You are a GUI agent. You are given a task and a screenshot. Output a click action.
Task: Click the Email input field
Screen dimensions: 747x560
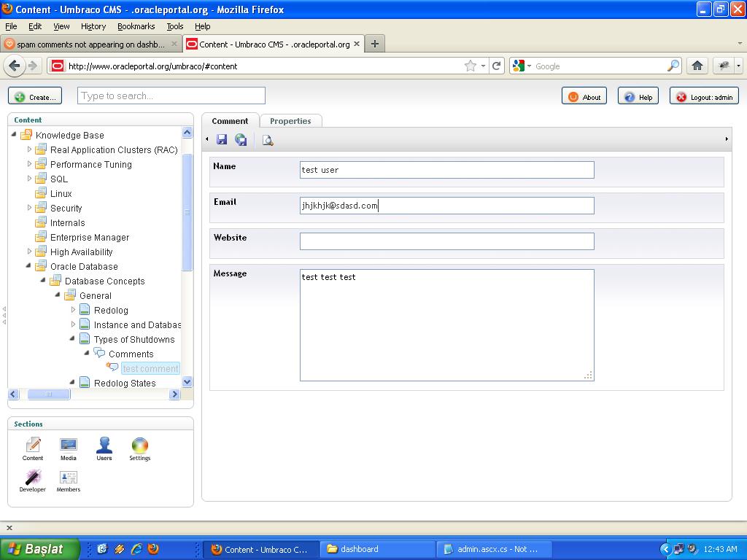pos(447,206)
